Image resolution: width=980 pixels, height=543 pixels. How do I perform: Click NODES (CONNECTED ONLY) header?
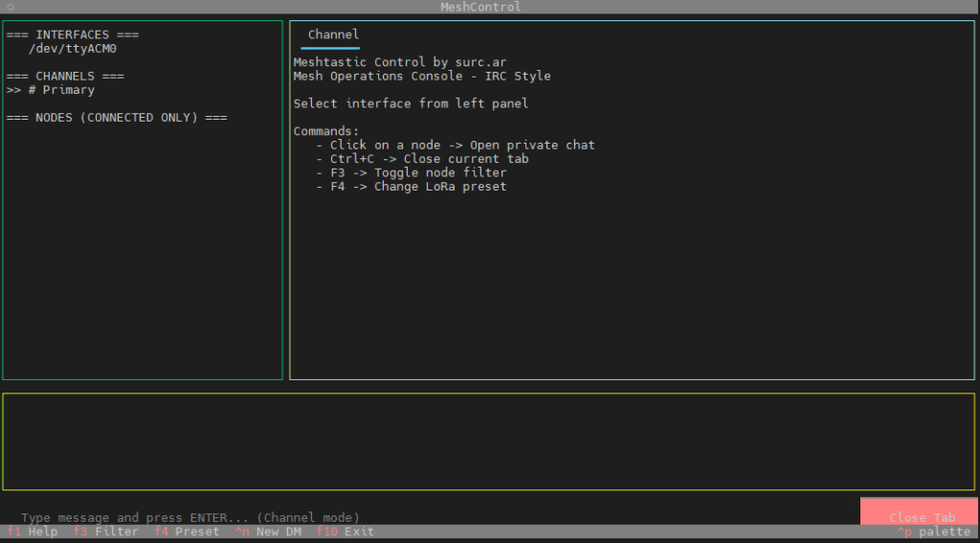tap(116, 118)
